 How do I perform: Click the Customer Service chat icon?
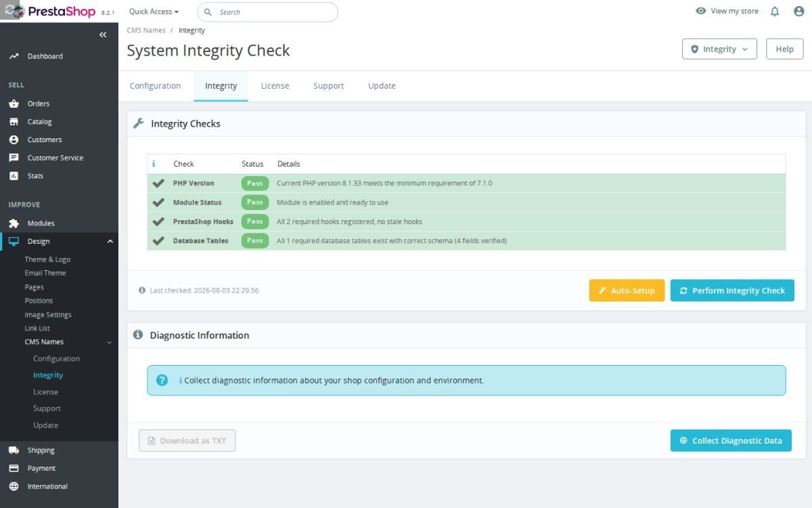(x=14, y=158)
